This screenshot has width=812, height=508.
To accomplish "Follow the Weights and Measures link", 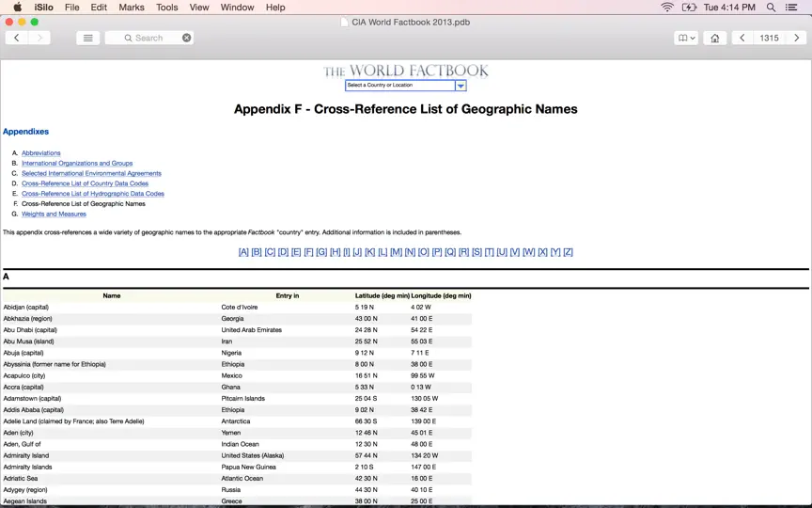I will [x=54, y=214].
